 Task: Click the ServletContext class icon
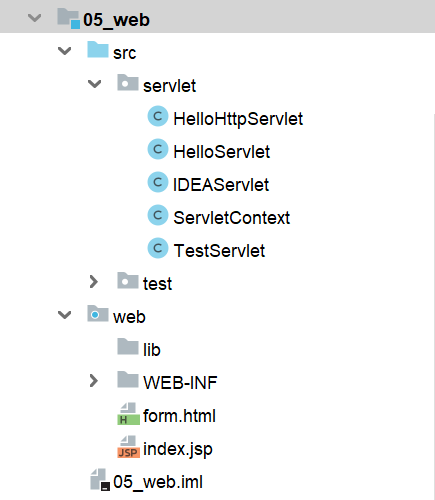[x=158, y=215]
